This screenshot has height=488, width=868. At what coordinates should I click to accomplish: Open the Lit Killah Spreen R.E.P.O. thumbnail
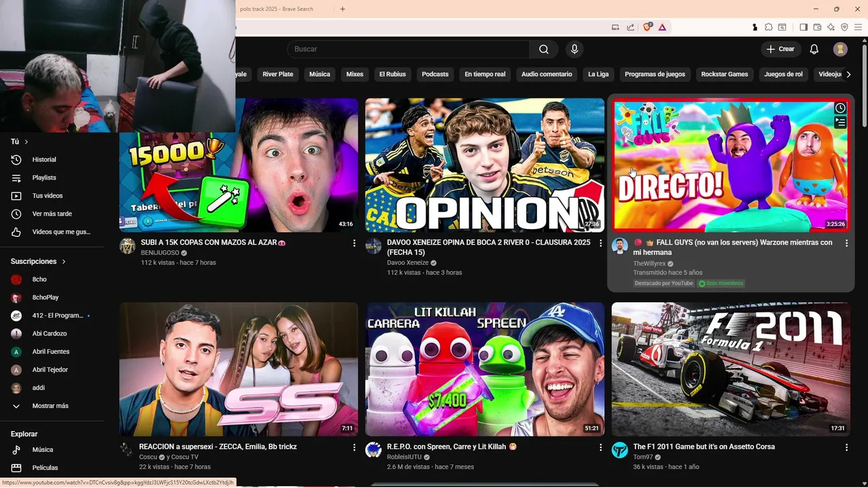coord(485,369)
